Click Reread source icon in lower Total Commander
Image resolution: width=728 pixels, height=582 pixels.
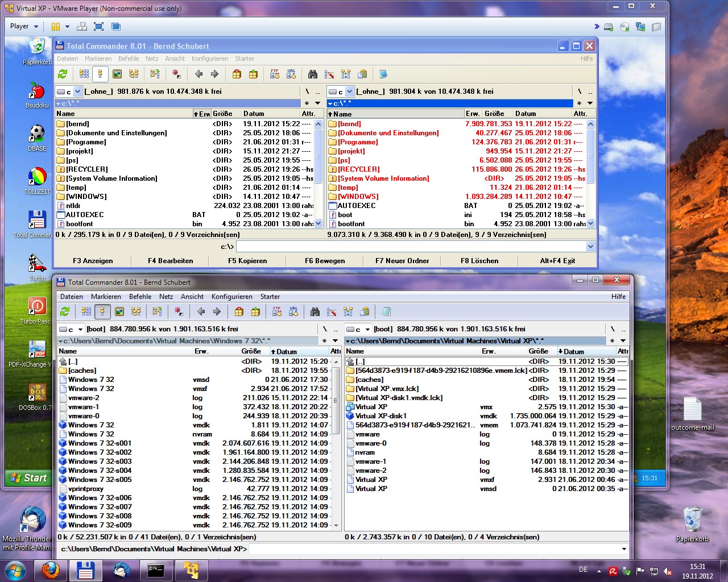coord(65,311)
